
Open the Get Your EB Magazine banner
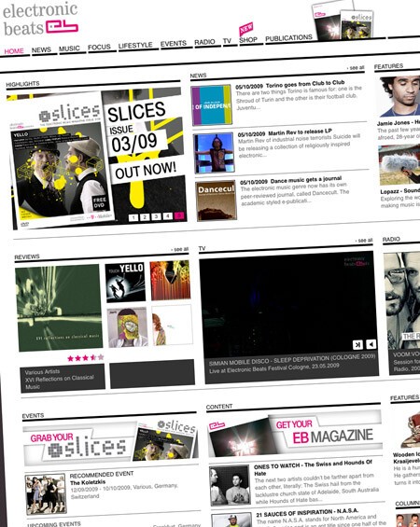[295, 434]
